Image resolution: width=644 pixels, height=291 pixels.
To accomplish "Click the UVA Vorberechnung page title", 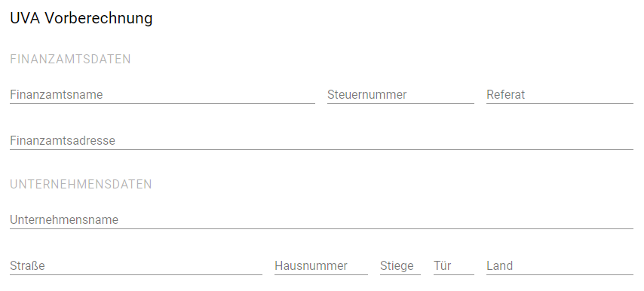I will click(81, 18).
